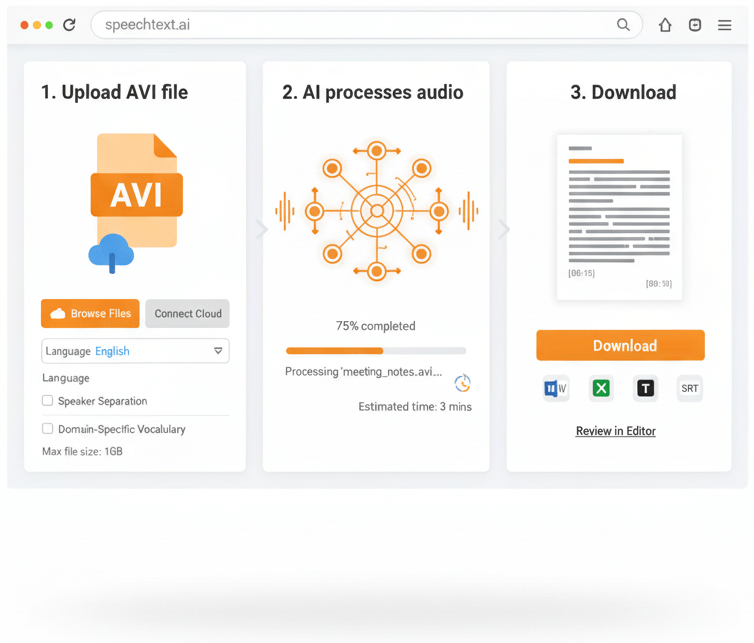The image size is (754, 643).
Task: Open the transcript document preview thumbnail
Action: [619, 217]
